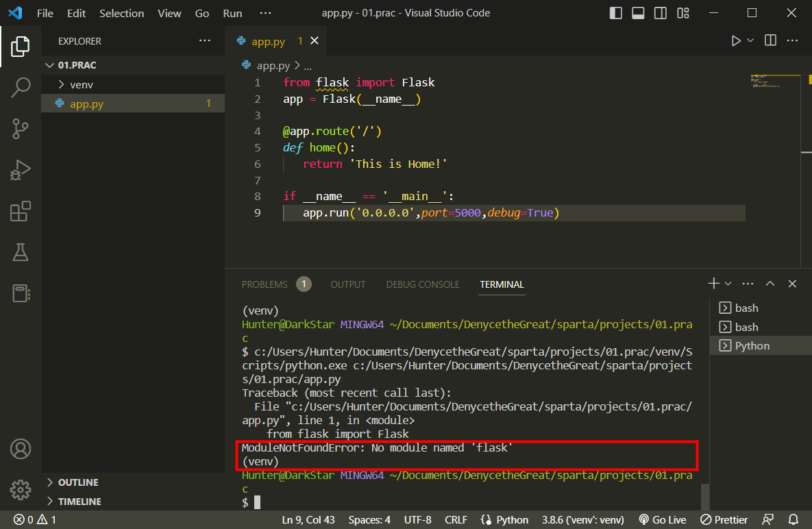Open Customize Layout options
The height and width of the screenshot is (529, 812).
pyautogui.click(x=683, y=13)
